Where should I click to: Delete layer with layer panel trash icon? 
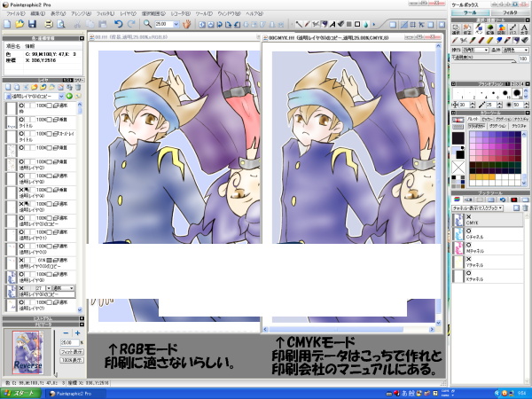click(x=78, y=88)
